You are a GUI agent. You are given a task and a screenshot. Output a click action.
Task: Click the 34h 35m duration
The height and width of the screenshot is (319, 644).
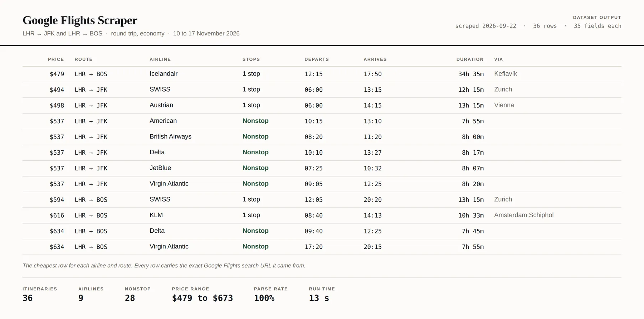pyautogui.click(x=471, y=74)
